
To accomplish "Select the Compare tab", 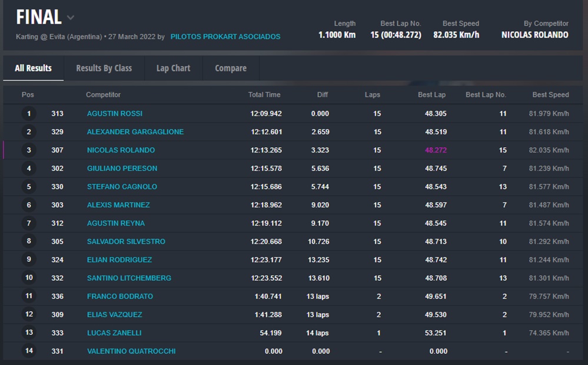I will tap(231, 68).
